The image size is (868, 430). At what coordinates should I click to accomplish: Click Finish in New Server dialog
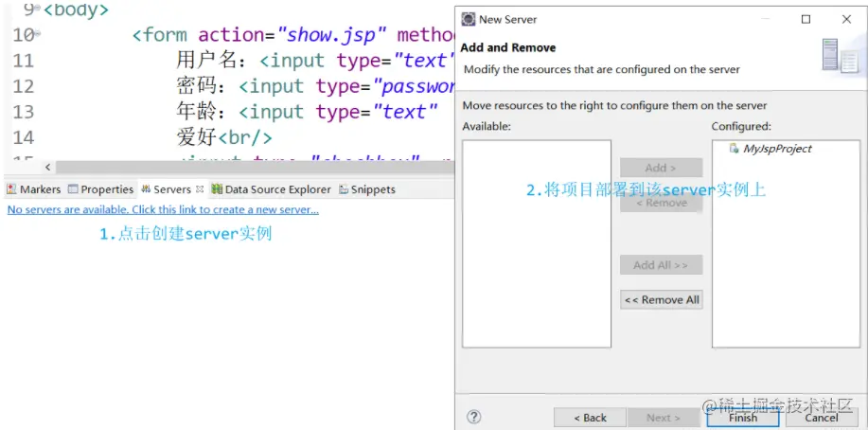pos(743,418)
